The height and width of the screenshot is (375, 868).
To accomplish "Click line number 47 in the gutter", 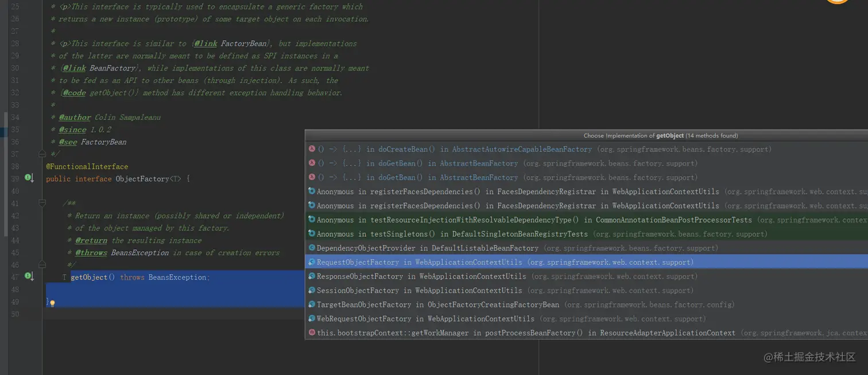I will [x=15, y=277].
